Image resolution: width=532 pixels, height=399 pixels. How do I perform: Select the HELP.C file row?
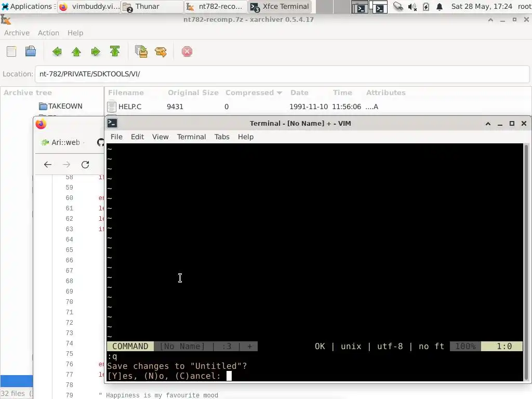[x=318, y=107]
